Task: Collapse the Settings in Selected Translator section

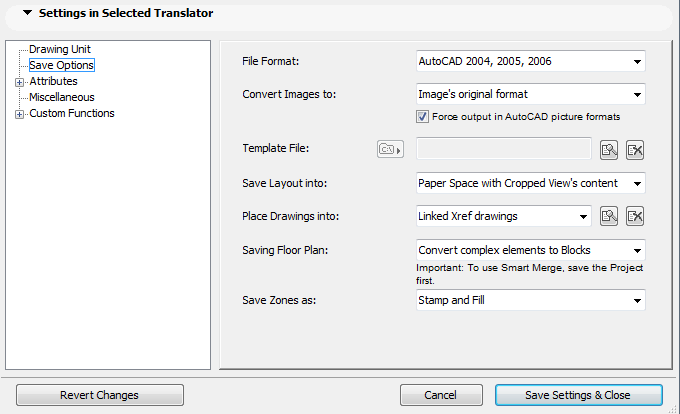Action: [x=26, y=14]
